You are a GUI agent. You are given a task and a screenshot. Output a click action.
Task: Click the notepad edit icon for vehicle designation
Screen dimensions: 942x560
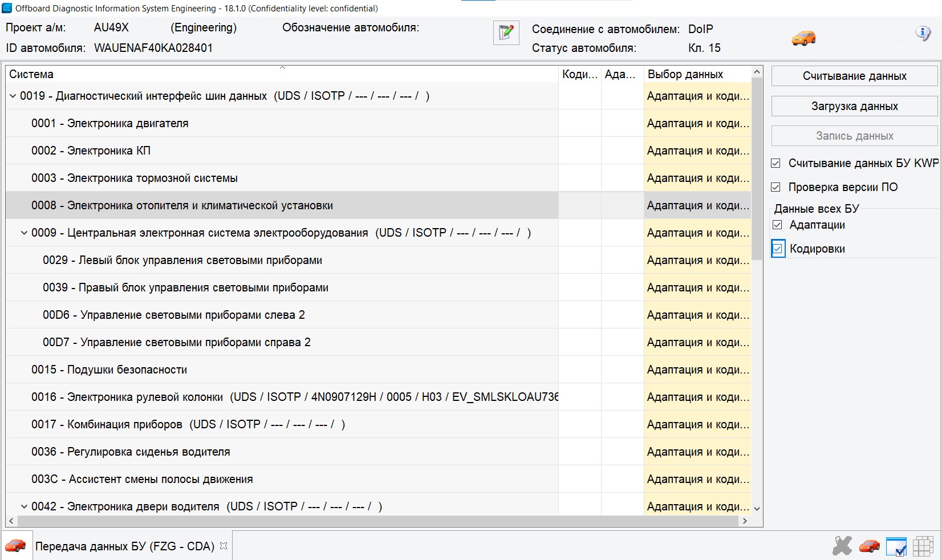506,33
